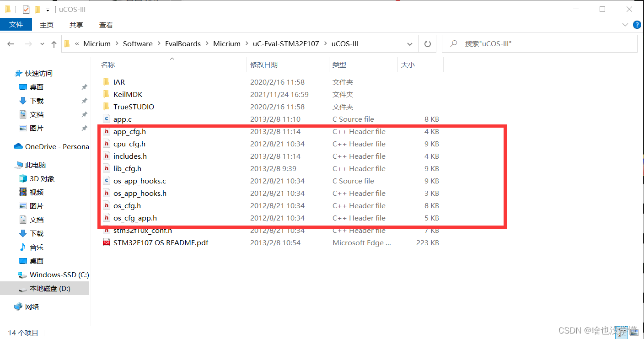Show hidden path levels via « chevron

[77, 44]
